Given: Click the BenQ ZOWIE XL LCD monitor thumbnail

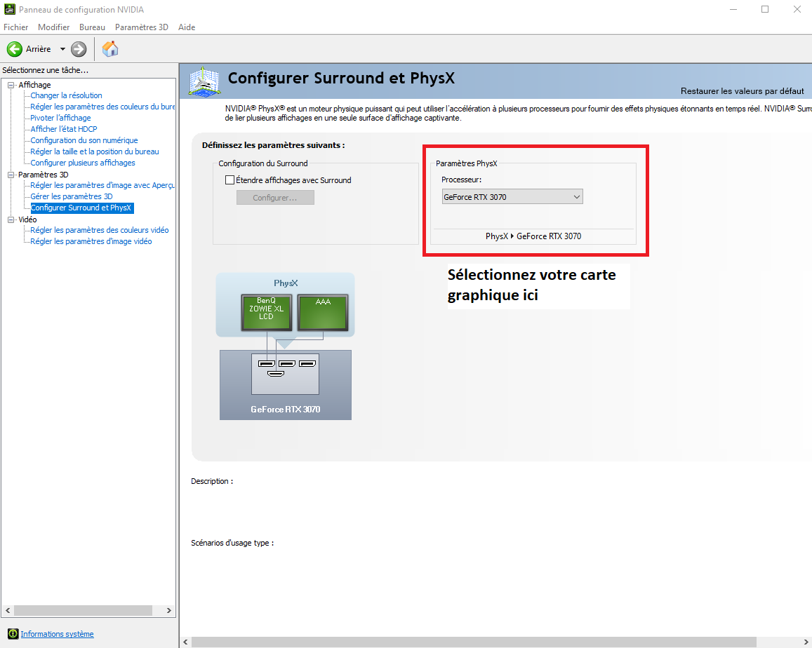Looking at the screenshot, I should [266, 312].
